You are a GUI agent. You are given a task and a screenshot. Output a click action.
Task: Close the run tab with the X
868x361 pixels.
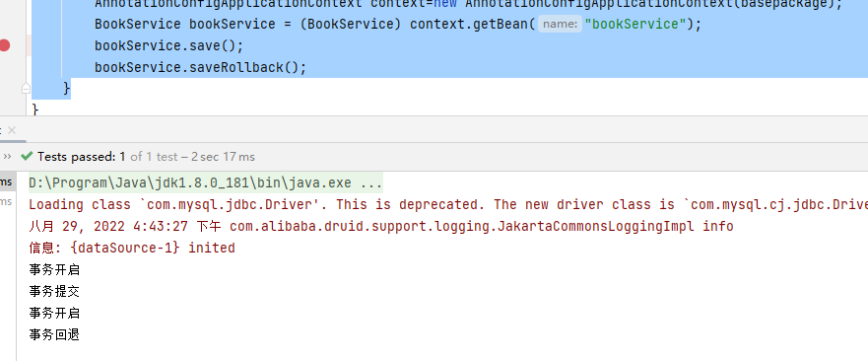pos(12,130)
